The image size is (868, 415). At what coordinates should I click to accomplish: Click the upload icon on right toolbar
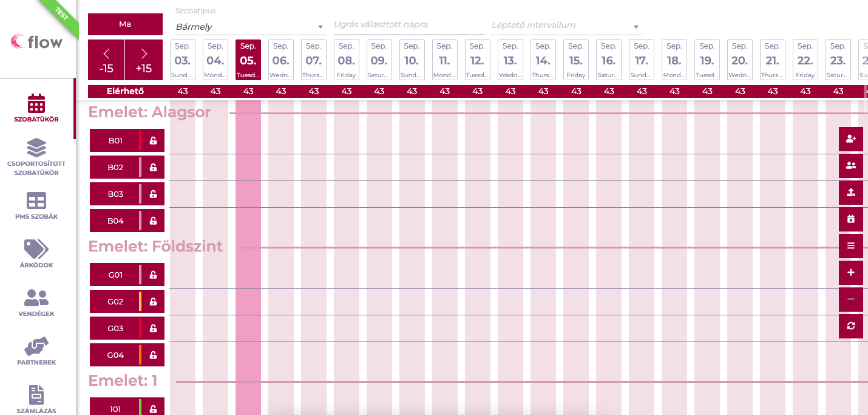[850, 193]
